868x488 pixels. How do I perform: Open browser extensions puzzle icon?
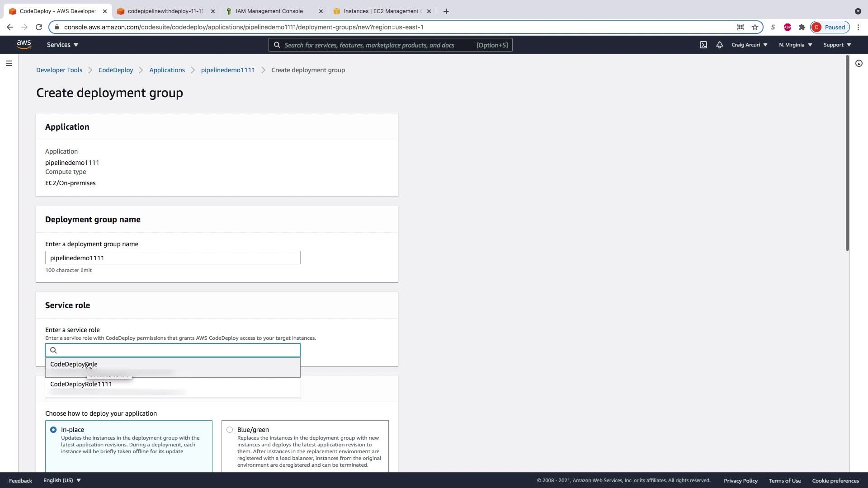tap(802, 27)
